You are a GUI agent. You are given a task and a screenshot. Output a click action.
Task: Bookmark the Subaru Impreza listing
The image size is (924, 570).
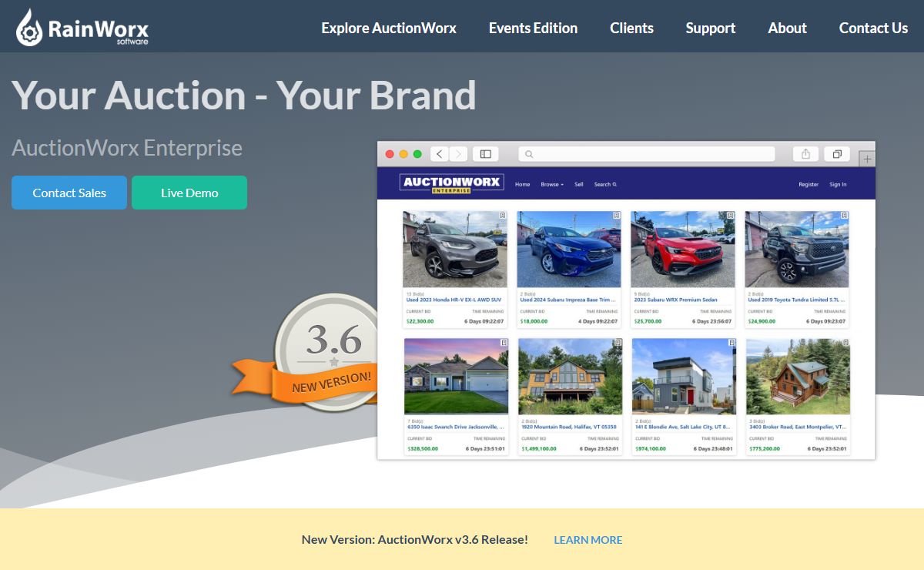[x=616, y=216]
